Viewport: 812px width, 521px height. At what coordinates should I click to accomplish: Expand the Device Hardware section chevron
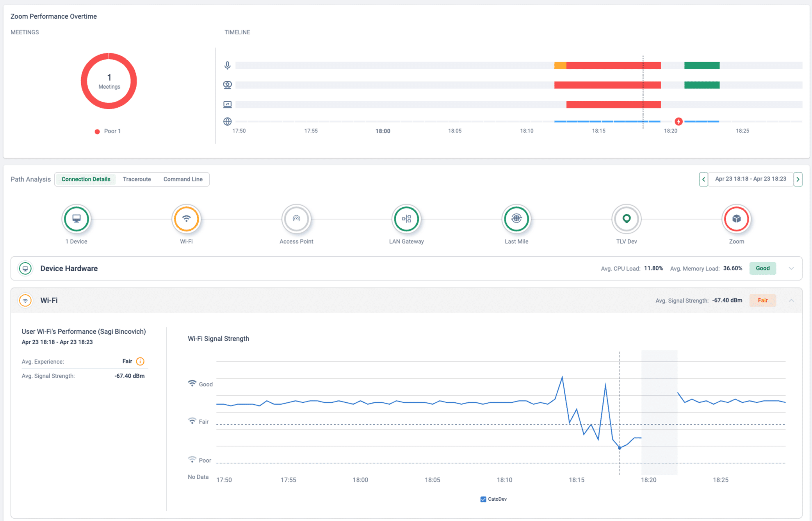(791, 269)
